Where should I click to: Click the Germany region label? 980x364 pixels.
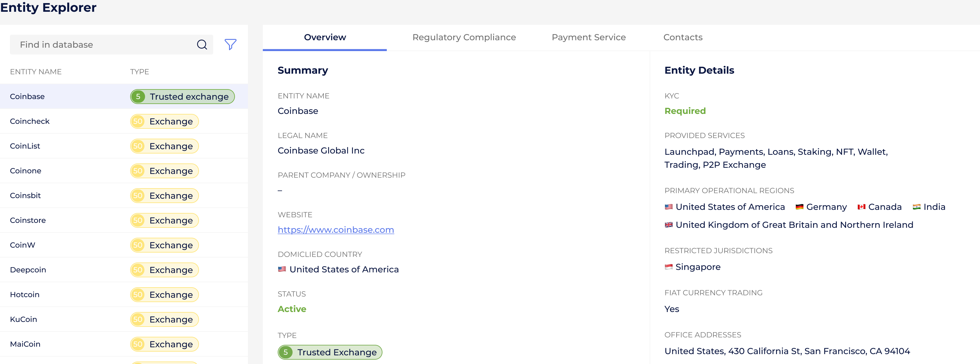pos(826,207)
